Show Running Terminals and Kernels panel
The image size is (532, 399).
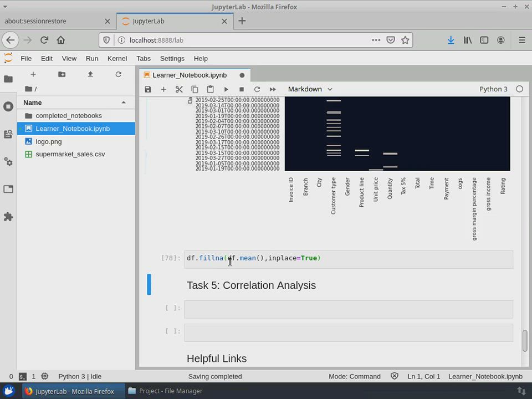click(x=8, y=106)
